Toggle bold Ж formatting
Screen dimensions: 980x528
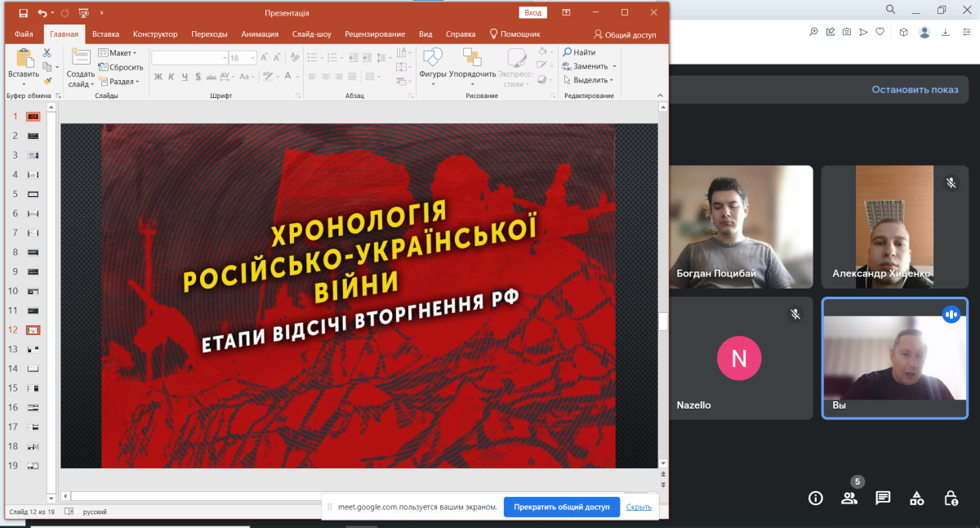158,77
